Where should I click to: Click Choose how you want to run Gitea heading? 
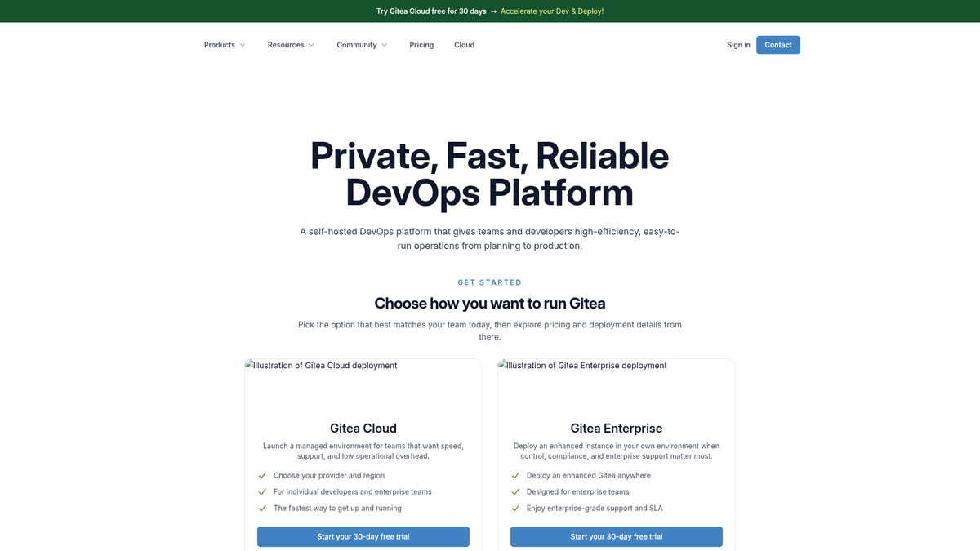point(490,304)
